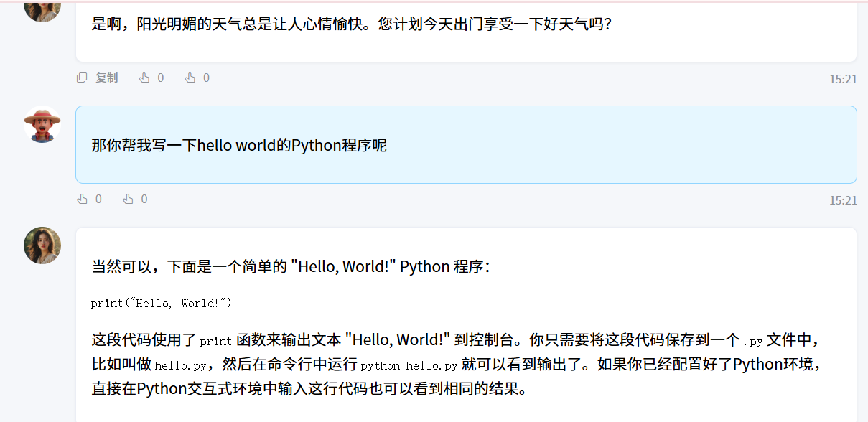This screenshot has height=422, width=868.
Task: Click the line 当然可以，下面是一个简单的
Action: point(291,266)
